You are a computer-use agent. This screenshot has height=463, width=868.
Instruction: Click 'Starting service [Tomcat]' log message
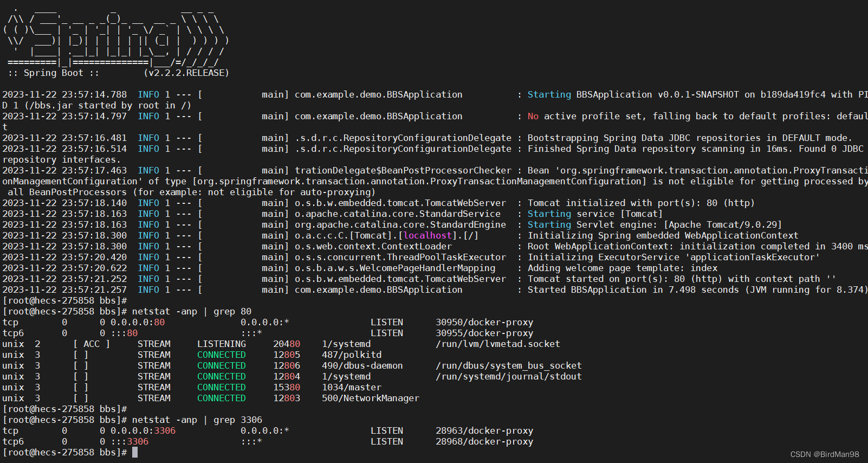[595, 214]
